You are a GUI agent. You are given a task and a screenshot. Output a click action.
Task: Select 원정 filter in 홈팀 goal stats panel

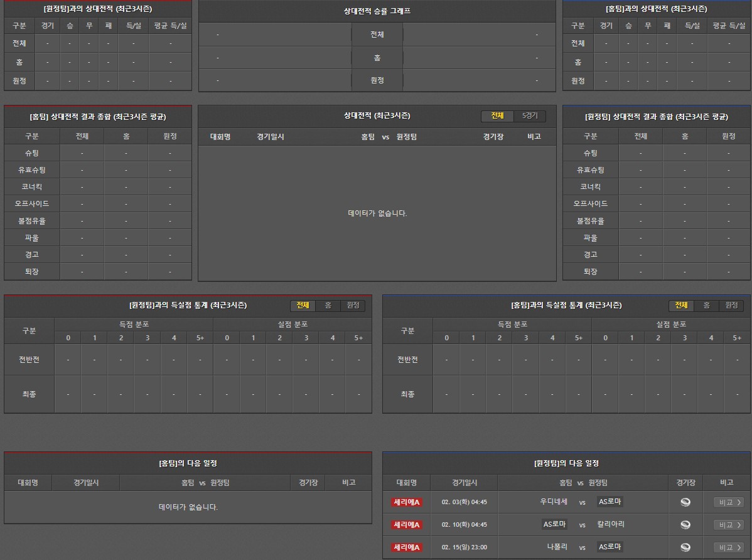731,305
